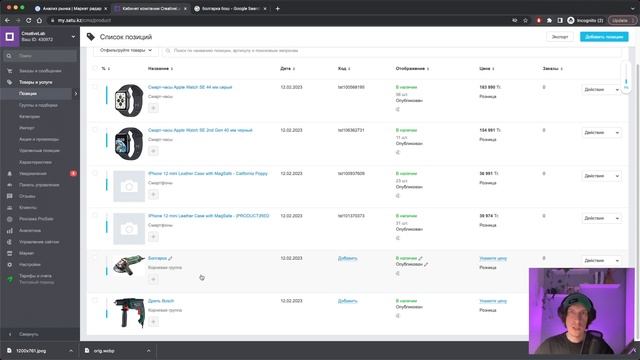Click the Болгарка grinder thumbnail
Image resolution: width=640 pixels, height=360 pixels.
coord(129,265)
